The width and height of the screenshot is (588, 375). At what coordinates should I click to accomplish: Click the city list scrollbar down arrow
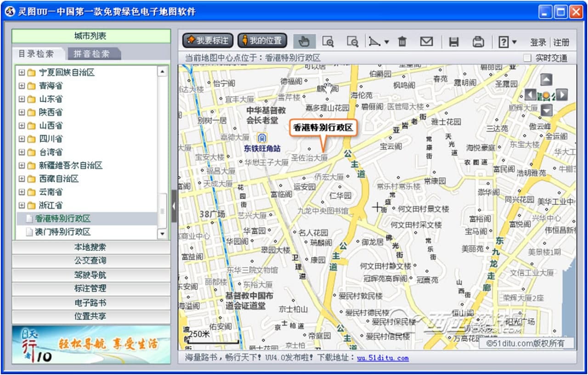tap(162, 234)
